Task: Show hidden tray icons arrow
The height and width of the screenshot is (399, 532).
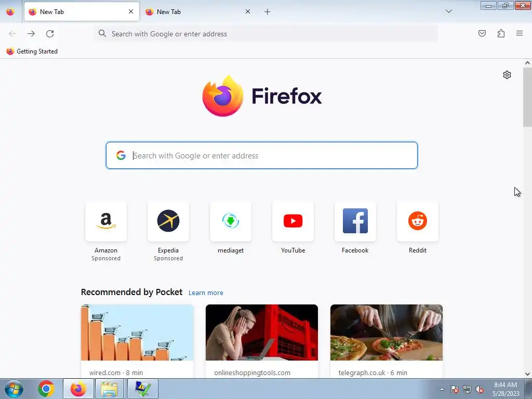Action: point(442,389)
